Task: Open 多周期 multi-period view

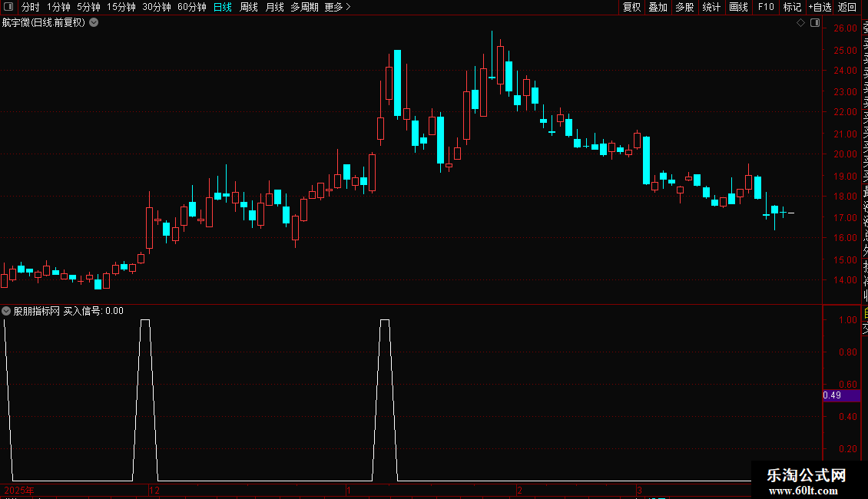Action: coord(304,7)
